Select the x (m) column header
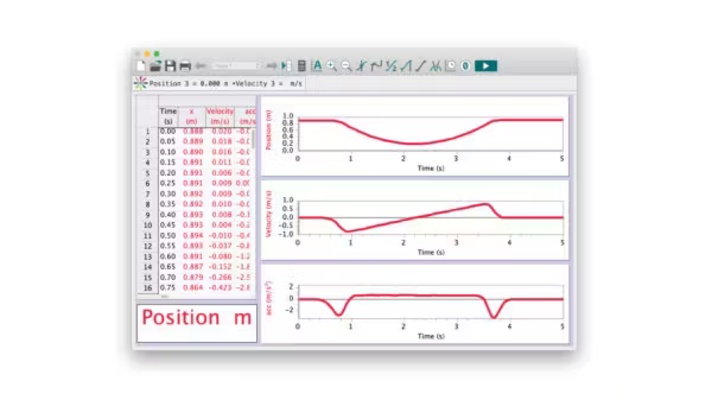Screen dimensions: 712x400 point(192,116)
